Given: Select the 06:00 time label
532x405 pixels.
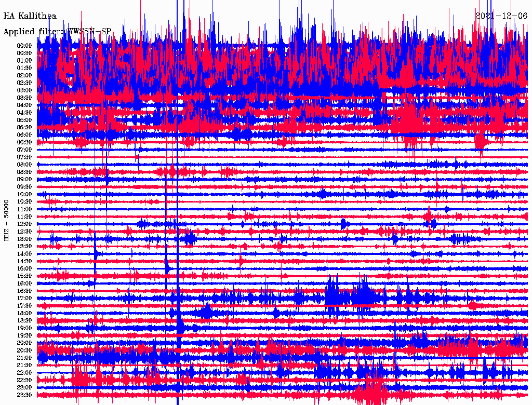Looking at the screenshot, I should [24, 135].
